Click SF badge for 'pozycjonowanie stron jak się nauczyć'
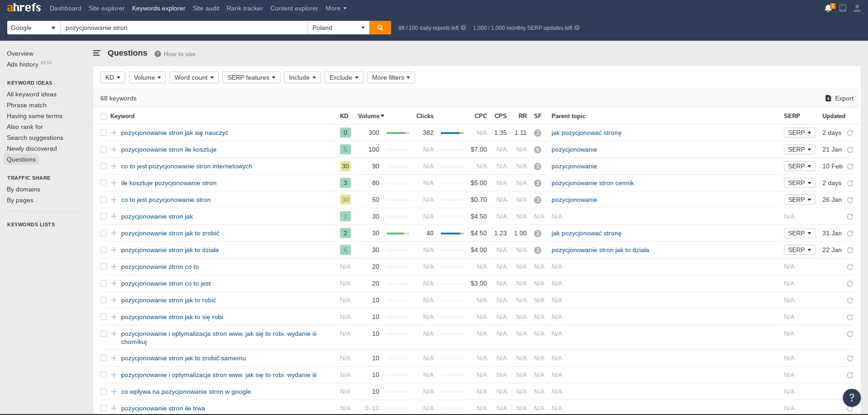The image size is (868, 415). [537, 133]
